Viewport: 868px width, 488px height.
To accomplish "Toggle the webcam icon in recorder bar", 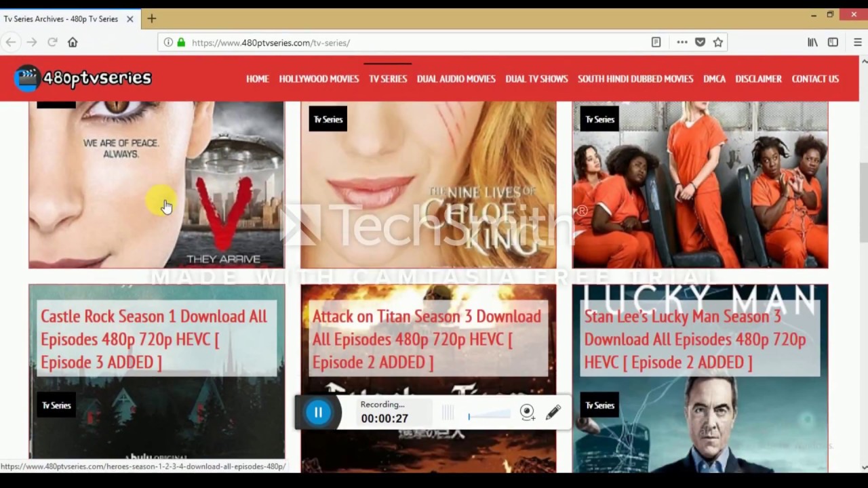I will (527, 412).
